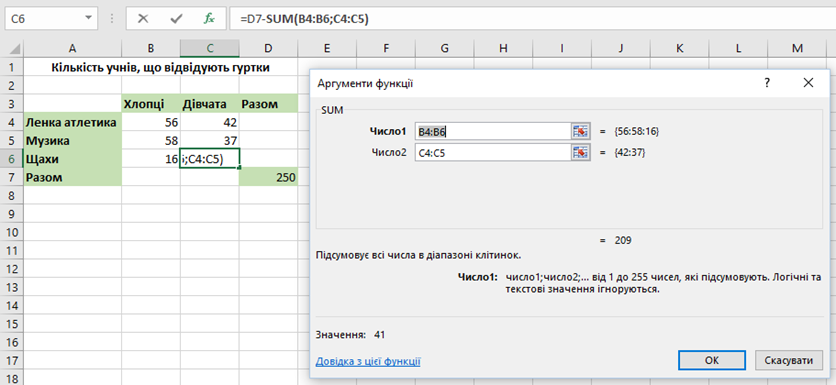Click the Значення: 41 result text
836x385 pixels.
pos(350,335)
